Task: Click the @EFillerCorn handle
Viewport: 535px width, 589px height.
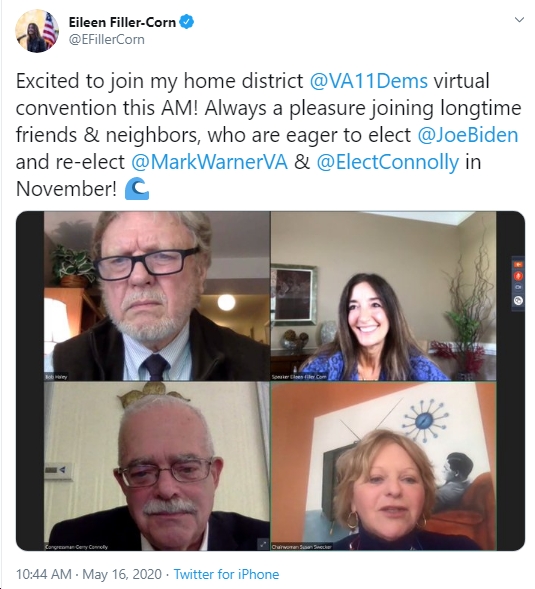Action: (106, 39)
